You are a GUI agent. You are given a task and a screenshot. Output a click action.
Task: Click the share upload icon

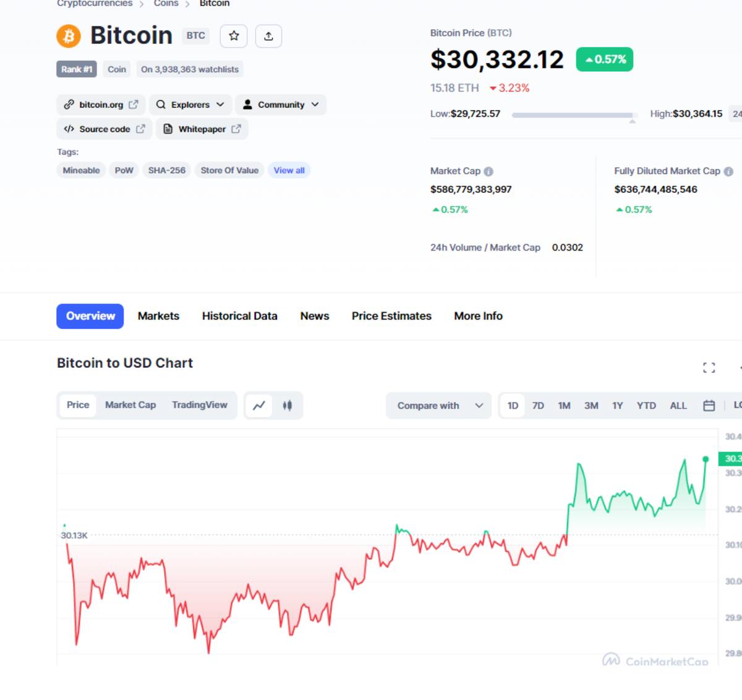tap(268, 36)
